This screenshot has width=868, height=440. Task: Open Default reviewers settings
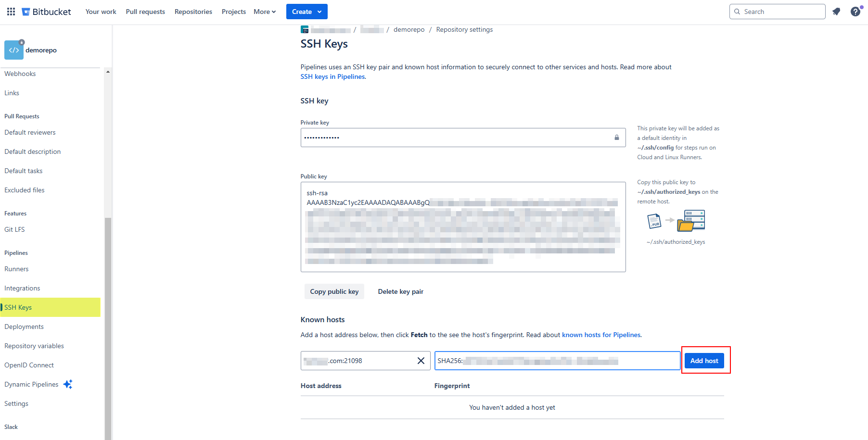click(x=30, y=132)
